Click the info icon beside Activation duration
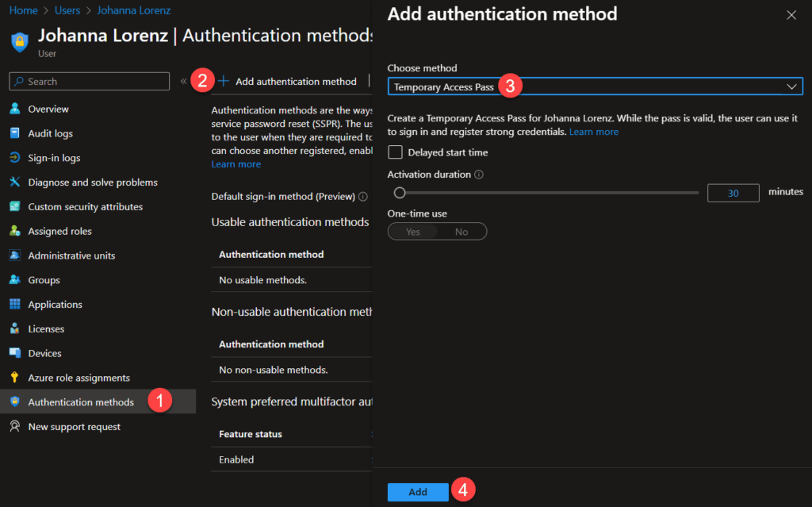This screenshot has height=507, width=812. coord(479,175)
